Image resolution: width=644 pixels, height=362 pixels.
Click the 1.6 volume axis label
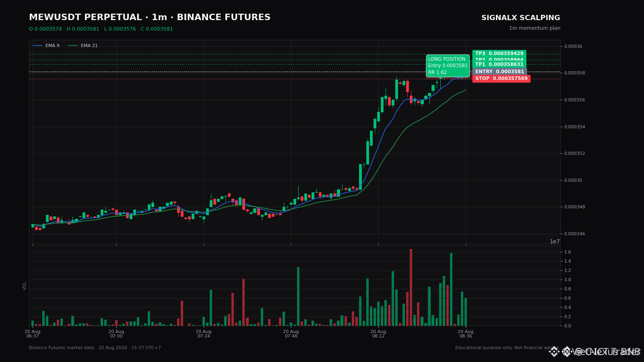tap(568, 252)
